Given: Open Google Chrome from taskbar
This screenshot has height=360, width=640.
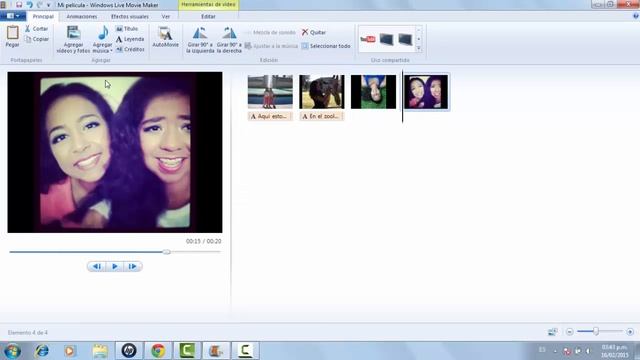Looking at the screenshot, I should point(158,351).
